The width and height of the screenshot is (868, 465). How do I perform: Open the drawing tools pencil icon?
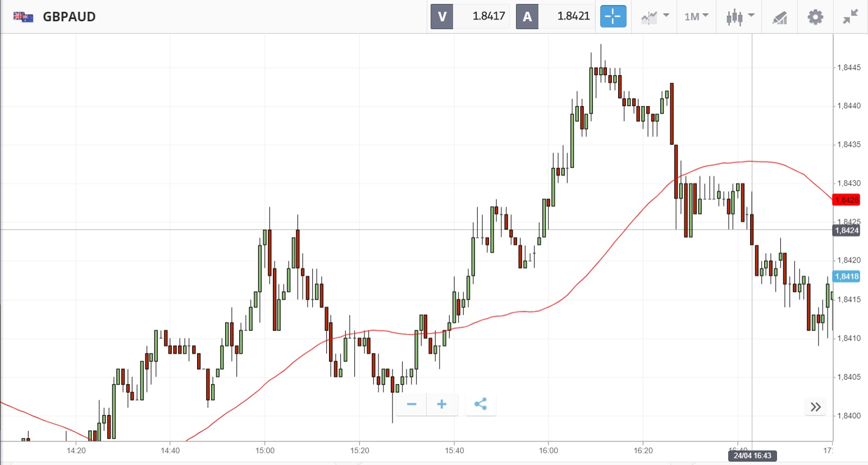[x=779, y=17]
